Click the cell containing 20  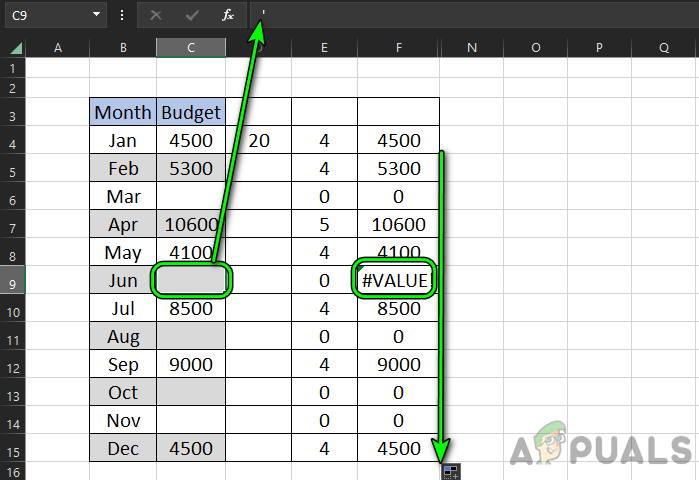point(259,140)
